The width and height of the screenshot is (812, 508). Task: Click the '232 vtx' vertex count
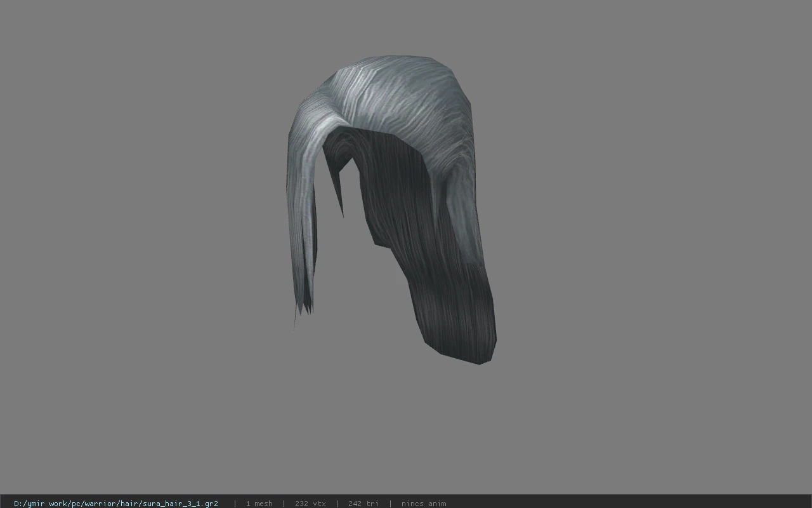click(310, 504)
